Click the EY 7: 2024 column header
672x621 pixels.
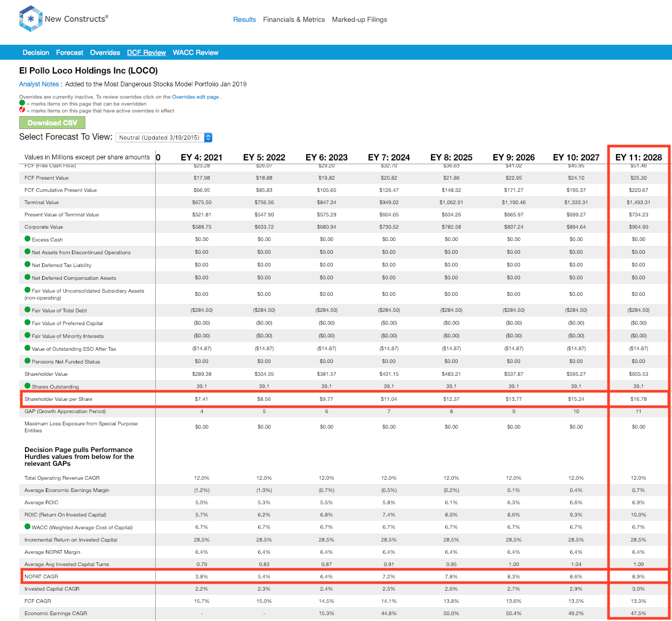coord(389,157)
